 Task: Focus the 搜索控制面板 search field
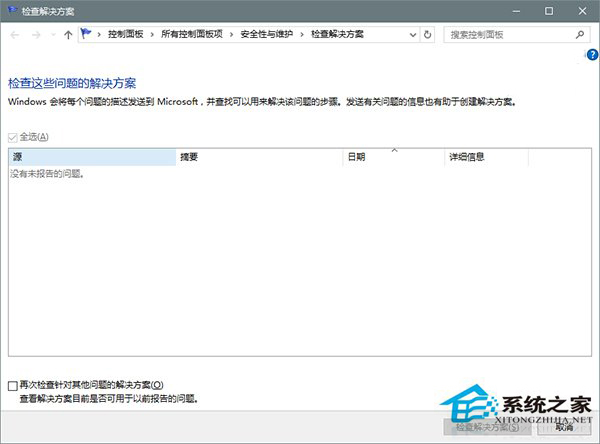515,35
